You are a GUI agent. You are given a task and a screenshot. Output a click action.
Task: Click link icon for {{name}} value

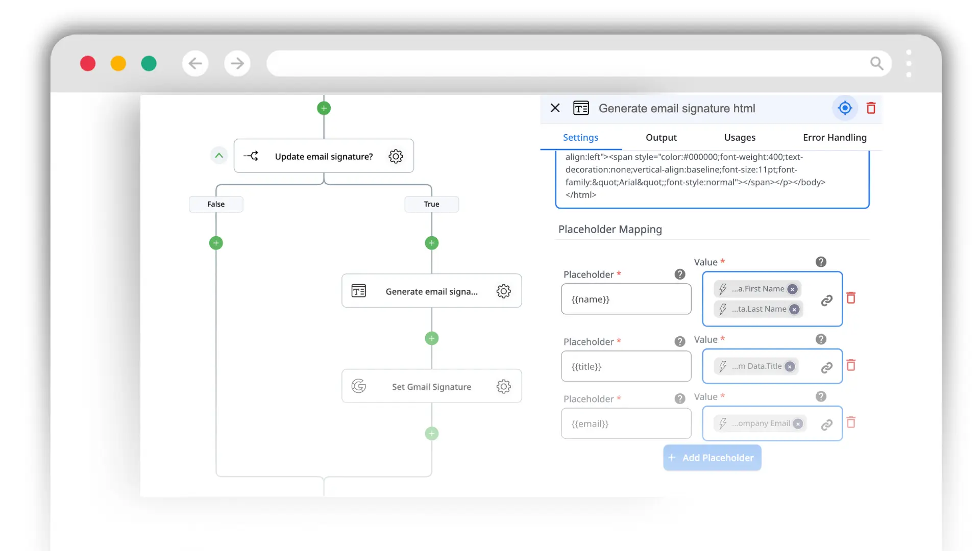pyautogui.click(x=827, y=300)
